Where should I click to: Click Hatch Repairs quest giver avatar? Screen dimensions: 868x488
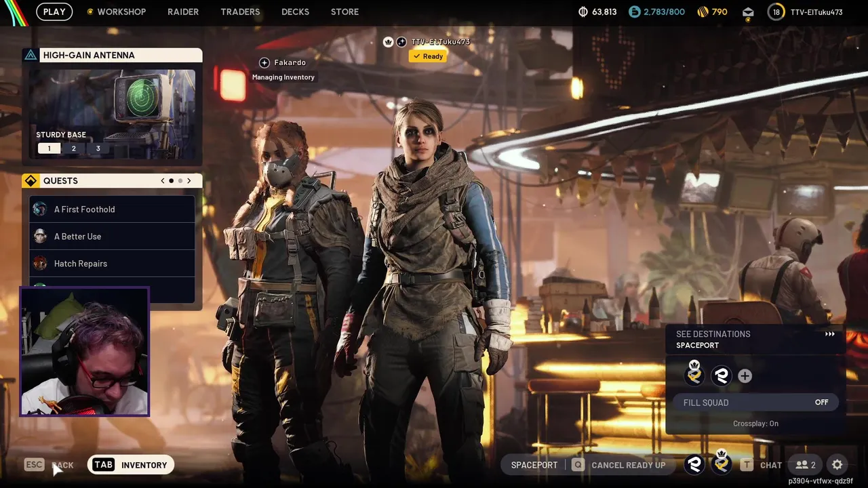40,264
